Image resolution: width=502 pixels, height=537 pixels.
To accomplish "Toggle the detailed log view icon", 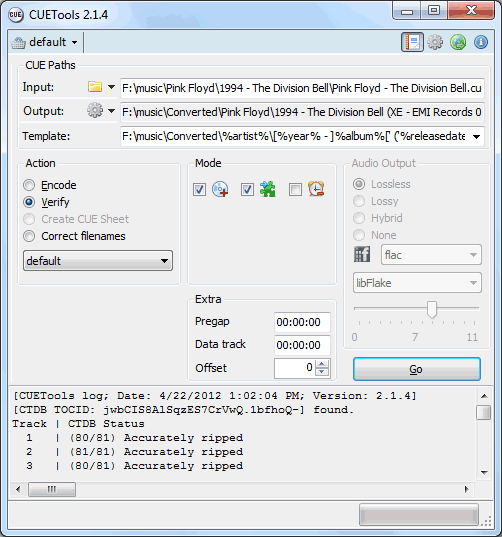I will pos(412,42).
